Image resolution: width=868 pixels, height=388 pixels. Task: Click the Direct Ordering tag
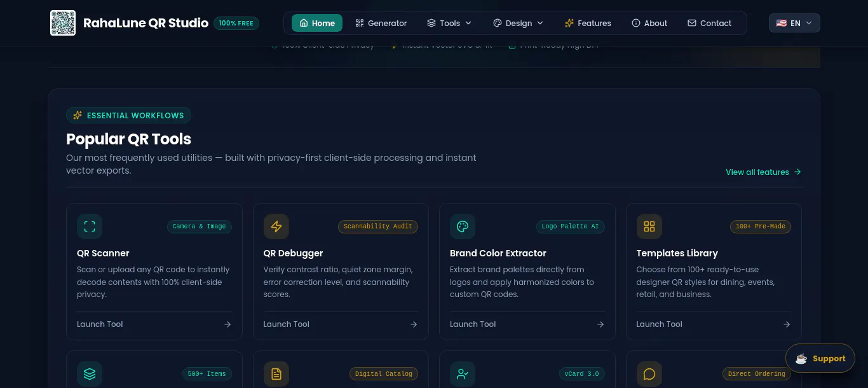pyautogui.click(x=757, y=374)
